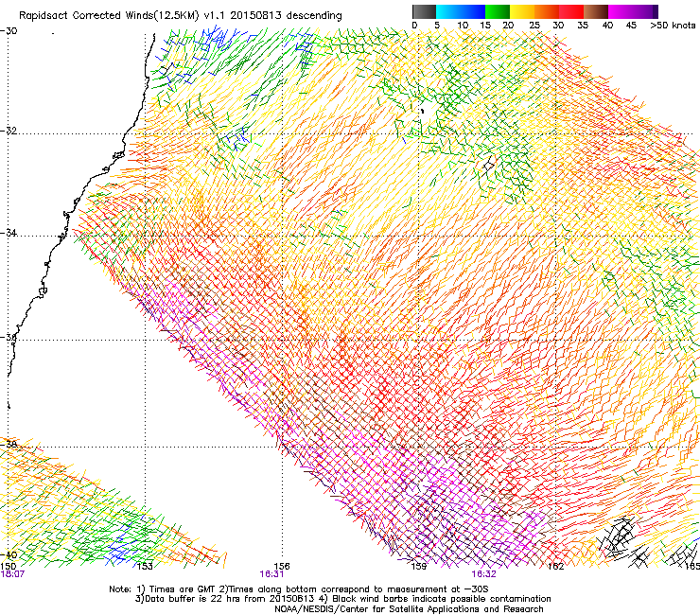Click the -40 latitude label
Viewport: 700px width, 615px height.
click(x=9, y=554)
